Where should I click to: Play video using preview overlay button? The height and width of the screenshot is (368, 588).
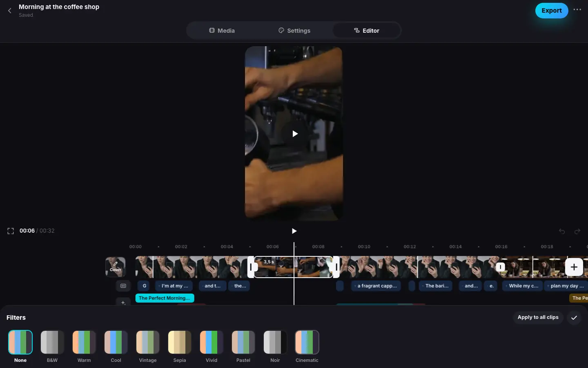pyautogui.click(x=295, y=134)
